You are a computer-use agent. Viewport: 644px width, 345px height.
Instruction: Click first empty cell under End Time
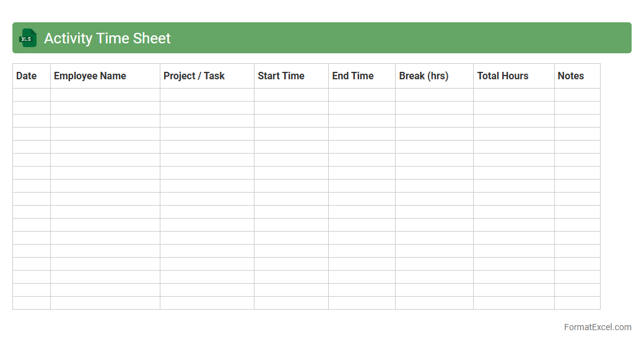(x=362, y=95)
